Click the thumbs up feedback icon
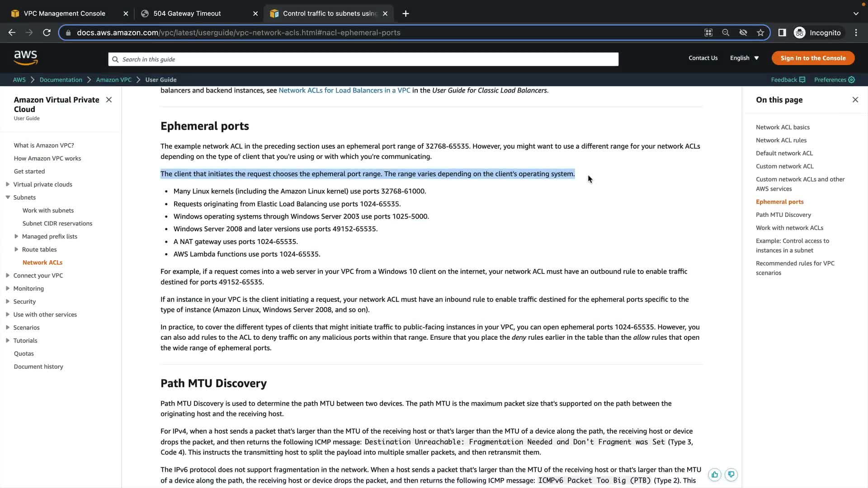The width and height of the screenshot is (868, 488). click(714, 474)
